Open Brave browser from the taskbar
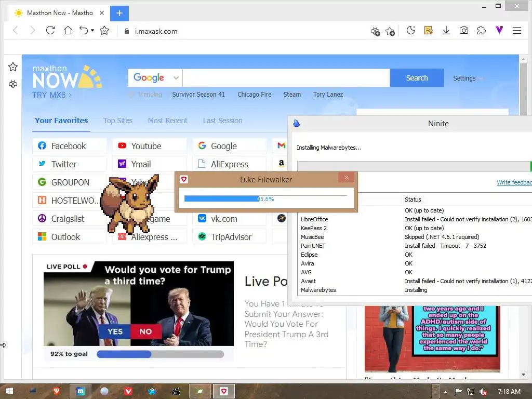Viewport: 532px width, 399px height. coord(57,392)
